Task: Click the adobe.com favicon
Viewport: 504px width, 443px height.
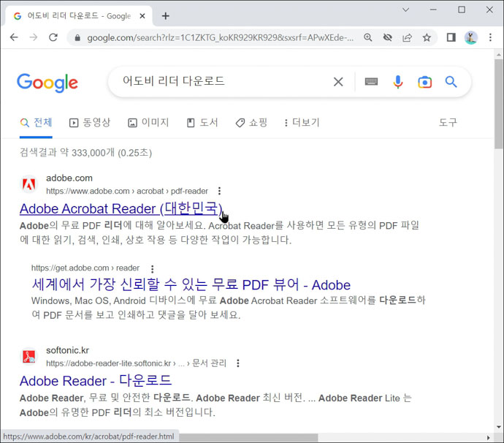Action: 29,184
